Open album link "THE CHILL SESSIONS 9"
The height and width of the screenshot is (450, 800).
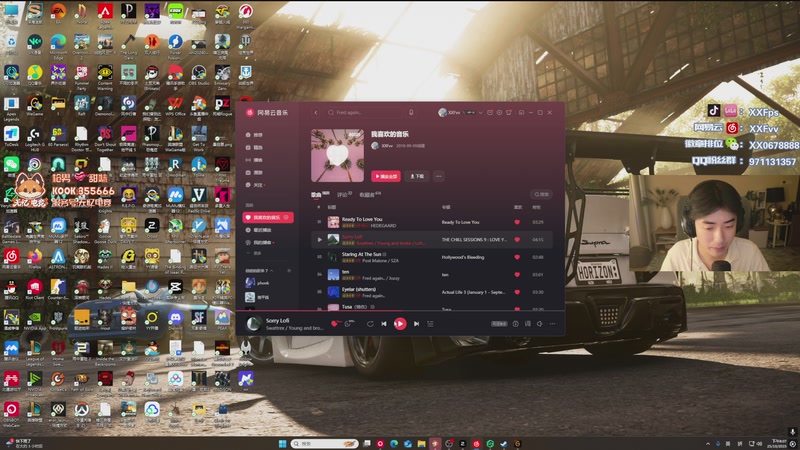pyautogui.click(x=474, y=240)
